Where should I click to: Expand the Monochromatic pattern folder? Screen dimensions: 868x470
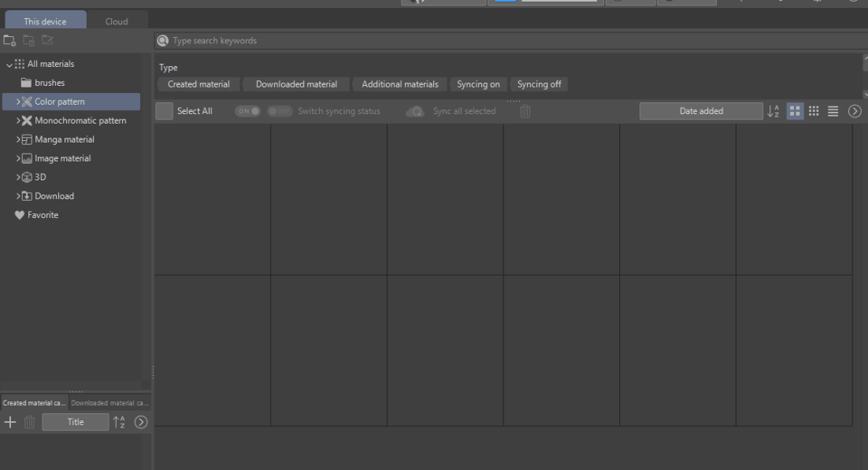click(x=18, y=121)
